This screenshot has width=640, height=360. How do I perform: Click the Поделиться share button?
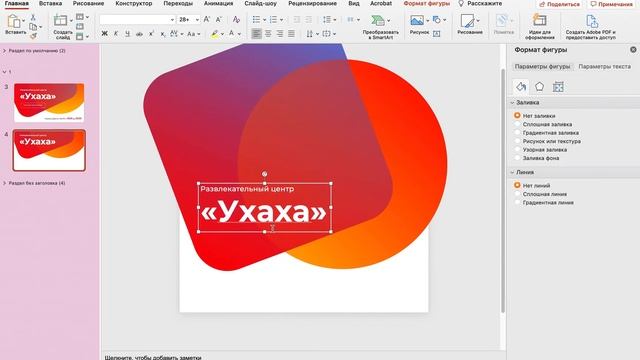559,4
